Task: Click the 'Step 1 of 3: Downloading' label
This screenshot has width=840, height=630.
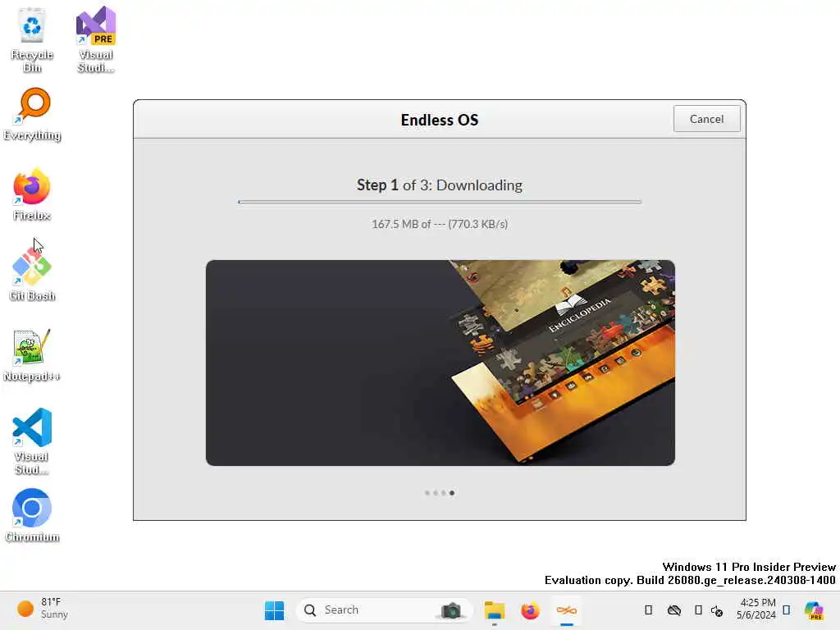Action: pos(440,185)
